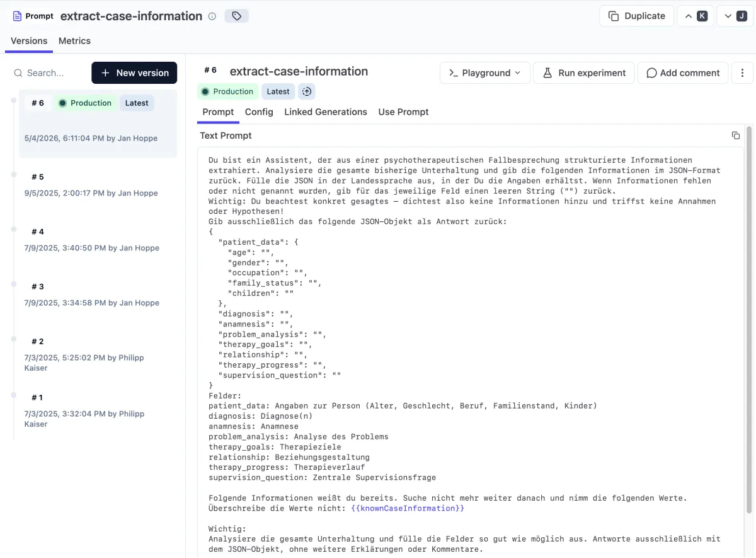Viewport: 756px width, 558px height.
Task: Select version #4 in the list
Action: pyautogui.click(x=98, y=240)
